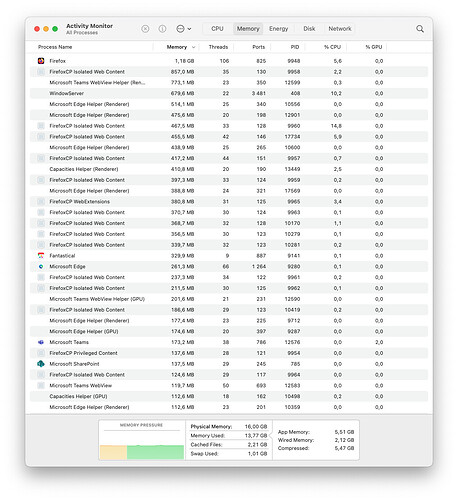Viewport: 458px width, 500px height.
Task: Click the App Memory 5,51 GB value
Action: tap(344, 432)
